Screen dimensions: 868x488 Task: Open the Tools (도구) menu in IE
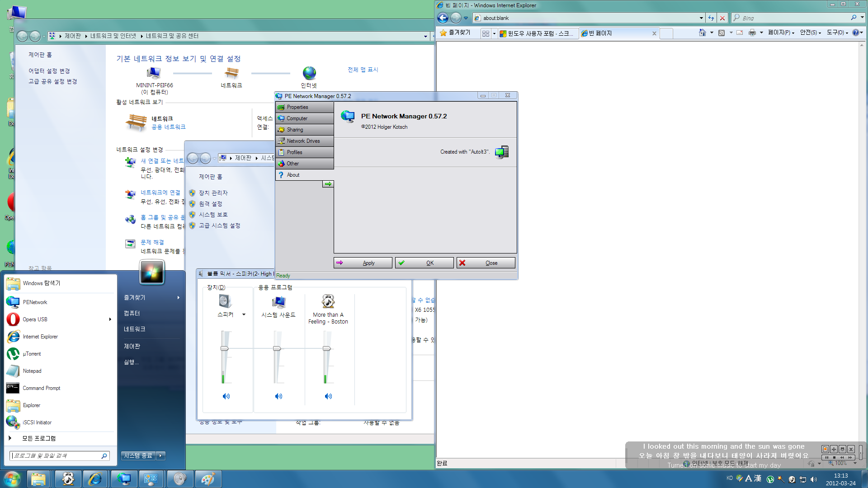click(837, 33)
